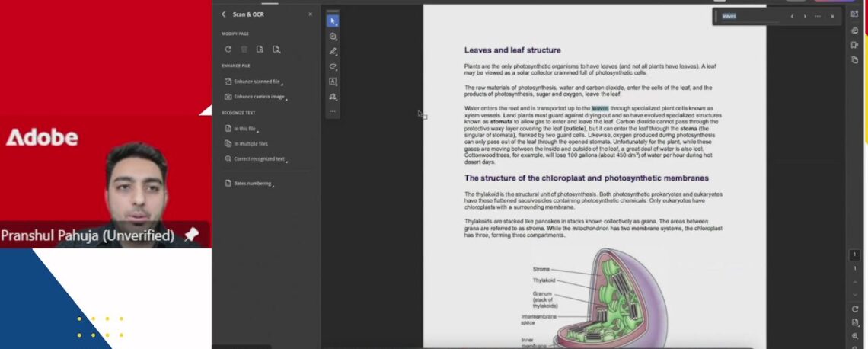Go back from Scan & OCR panel
The width and height of the screenshot is (868, 349).
tap(224, 14)
